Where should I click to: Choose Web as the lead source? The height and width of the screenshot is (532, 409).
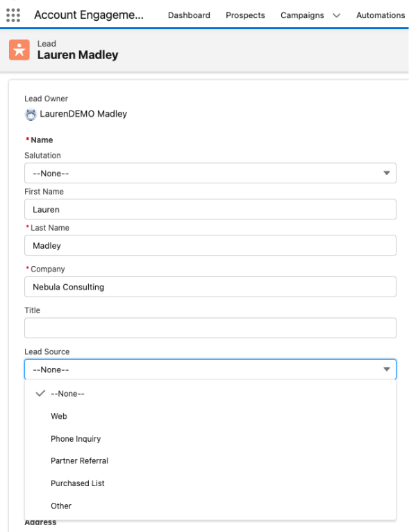210,416
